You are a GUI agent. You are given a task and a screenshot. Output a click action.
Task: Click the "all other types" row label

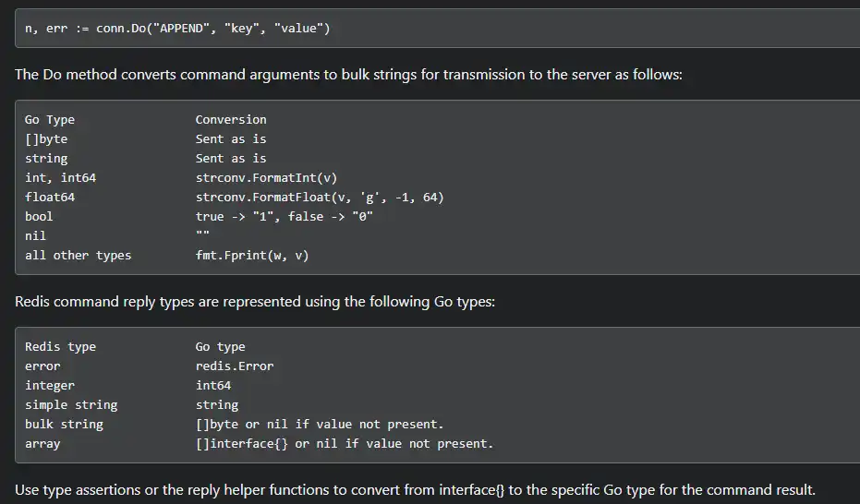coord(78,255)
